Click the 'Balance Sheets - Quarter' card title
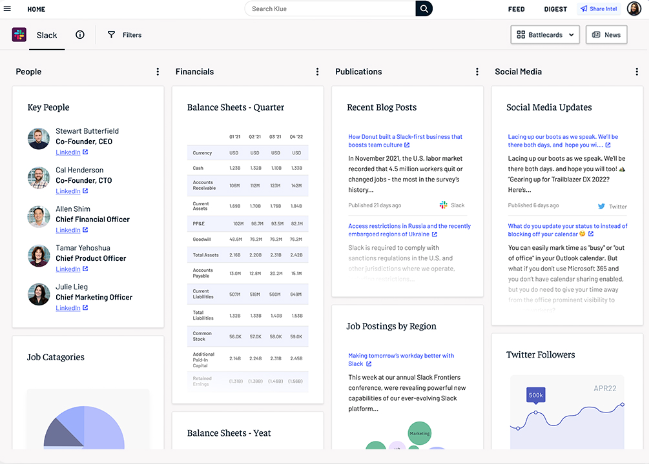Image resolution: width=649 pixels, height=464 pixels. point(236,107)
